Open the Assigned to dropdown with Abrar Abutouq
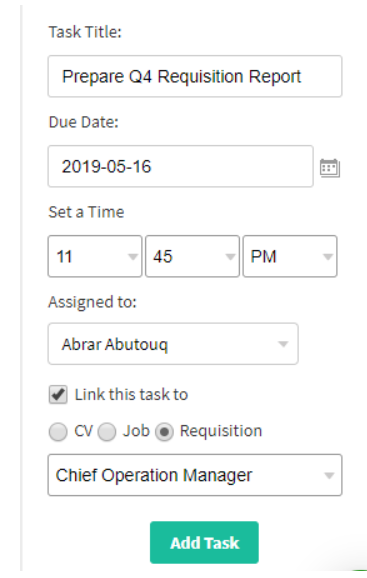Image resolution: width=367 pixels, height=578 pixels. tap(173, 344)
